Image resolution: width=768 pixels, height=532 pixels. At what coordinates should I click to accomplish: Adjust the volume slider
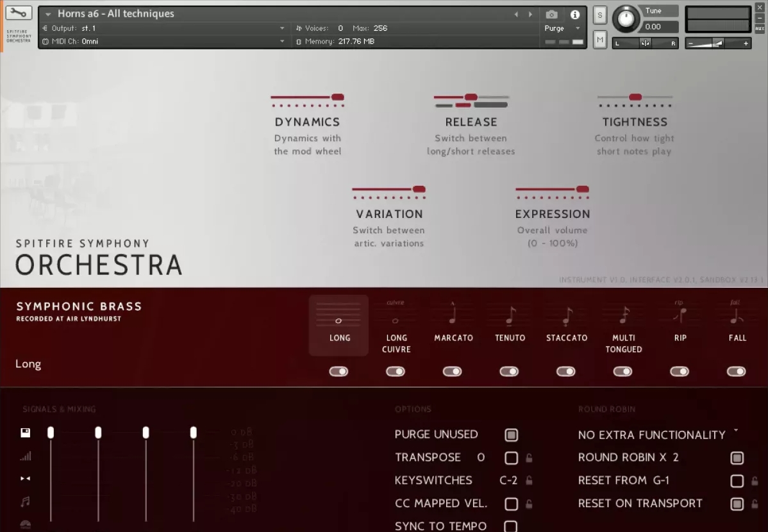click(x=717, y=44)
